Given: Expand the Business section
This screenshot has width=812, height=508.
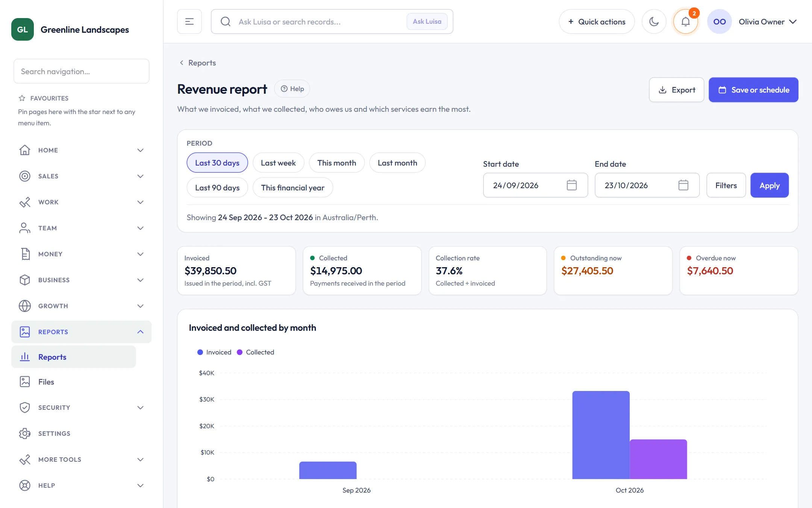Looking at the screenshot, I should click(x=81, y=280).
